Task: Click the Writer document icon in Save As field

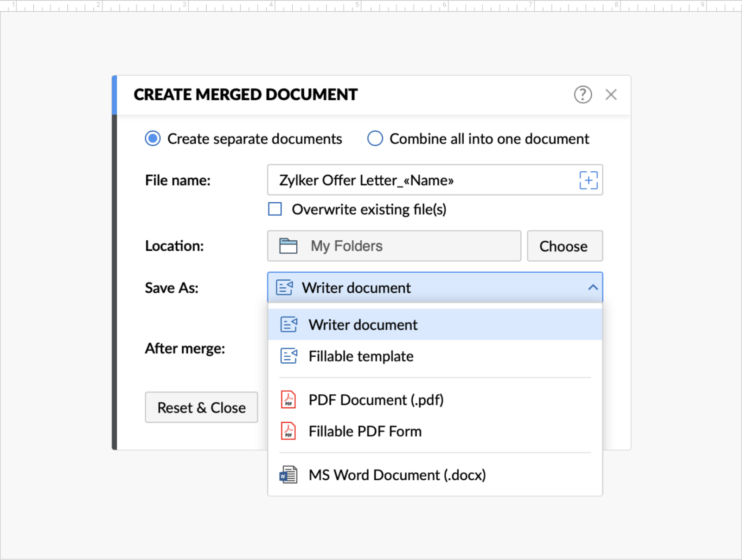Action: pyautogui.click(x=284, y=288)
